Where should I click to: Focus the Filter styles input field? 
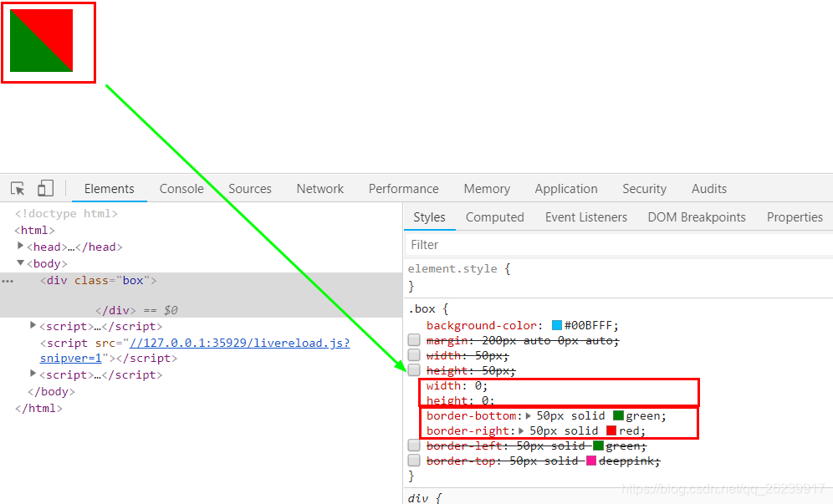coord(618,245)
